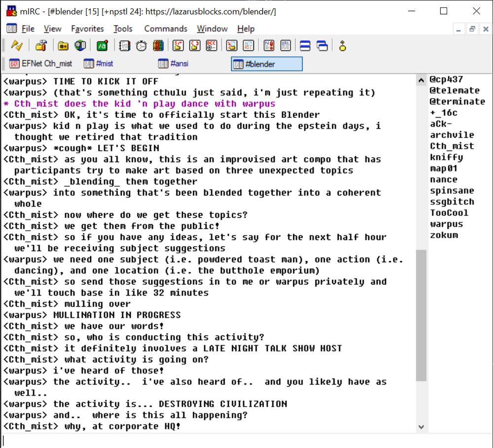Screen dimensions: 493x448
Task: Click the message input box
Action: (246, 440)
